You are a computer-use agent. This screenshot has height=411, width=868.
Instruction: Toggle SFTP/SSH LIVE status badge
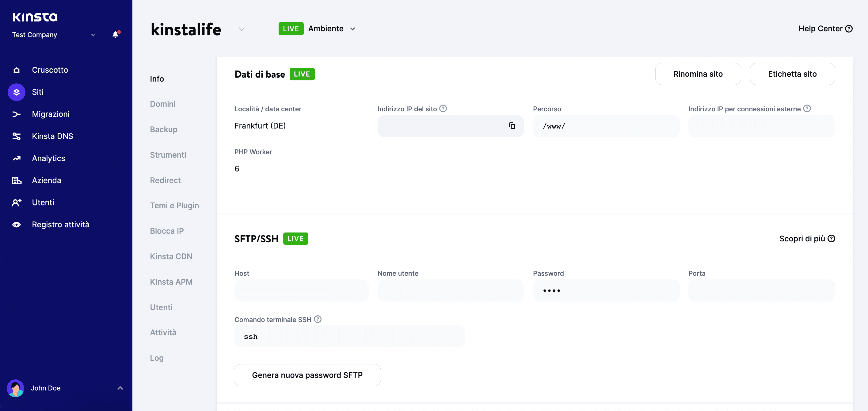(296, 238)
